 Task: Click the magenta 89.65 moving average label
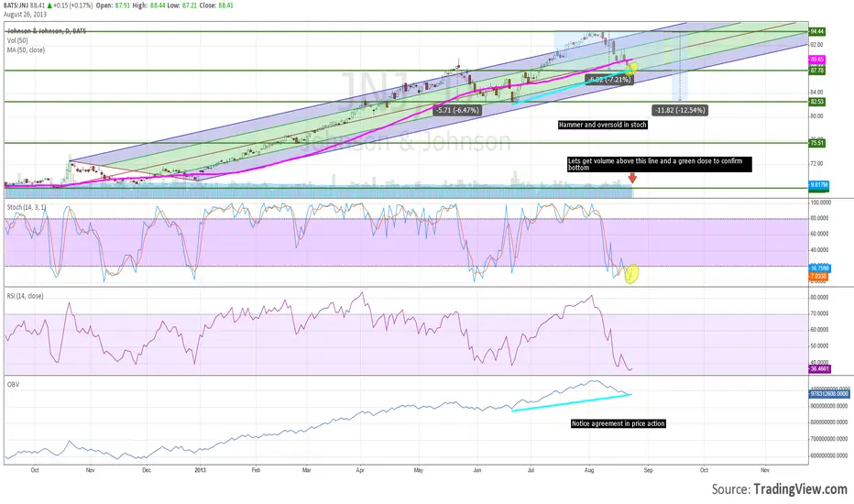817,60
